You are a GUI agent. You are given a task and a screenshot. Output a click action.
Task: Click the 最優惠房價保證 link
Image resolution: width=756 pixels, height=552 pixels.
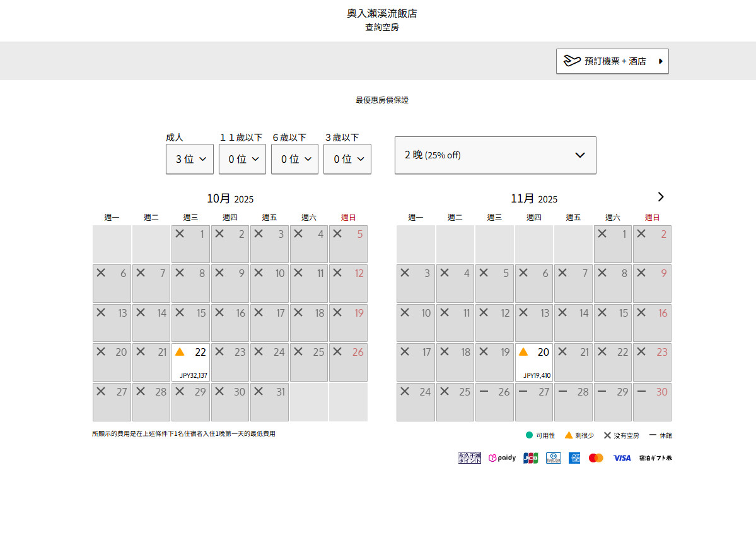(x=381, y=100)
